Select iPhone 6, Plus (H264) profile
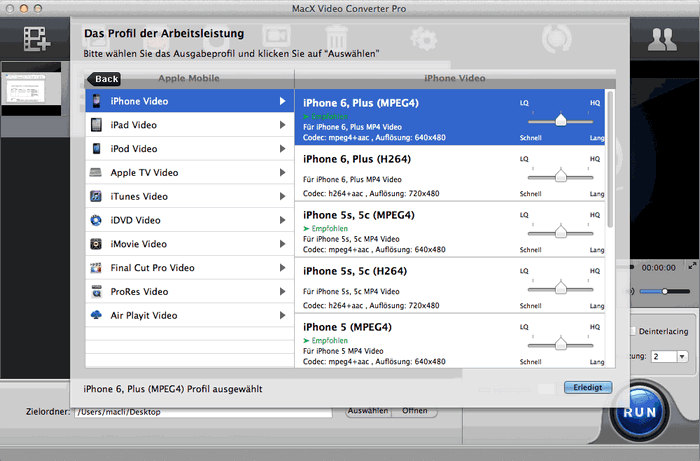700x461 pixels. (450, 173)
